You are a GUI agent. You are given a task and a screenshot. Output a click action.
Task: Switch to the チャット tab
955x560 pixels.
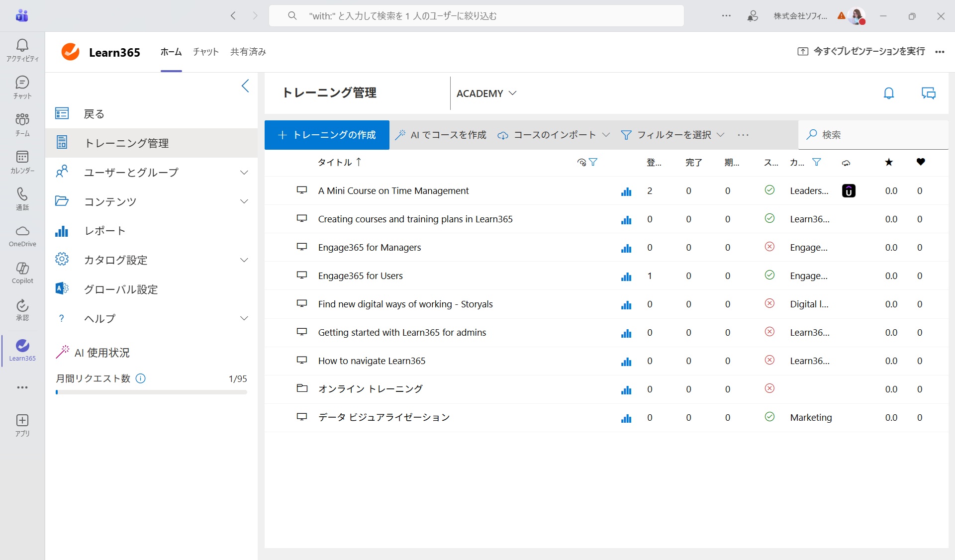pos(206,52)
